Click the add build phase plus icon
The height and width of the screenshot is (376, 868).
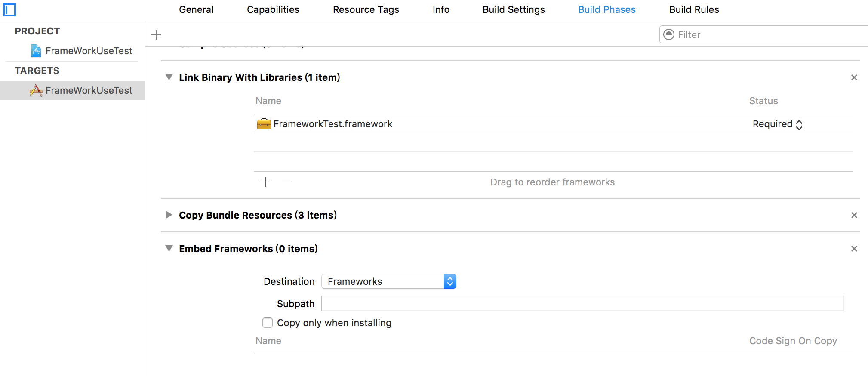(x=156, y=35)
